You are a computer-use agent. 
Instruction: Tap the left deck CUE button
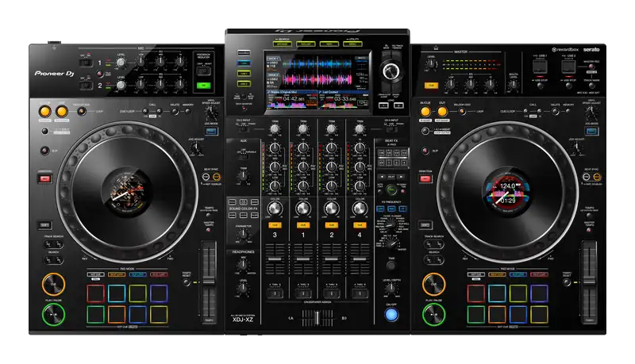coord(53,284)
